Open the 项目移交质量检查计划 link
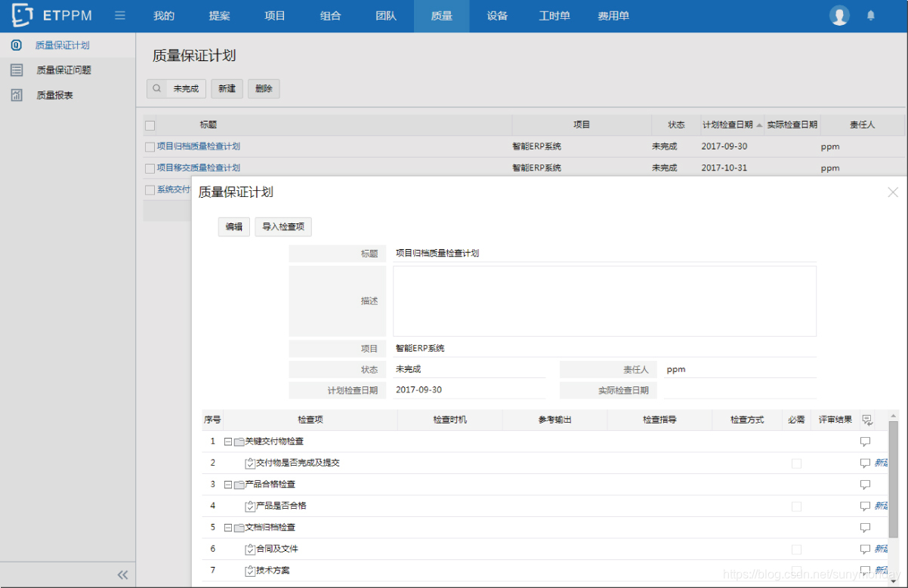Viewport: 908px width, 588px height. [199, 168]
